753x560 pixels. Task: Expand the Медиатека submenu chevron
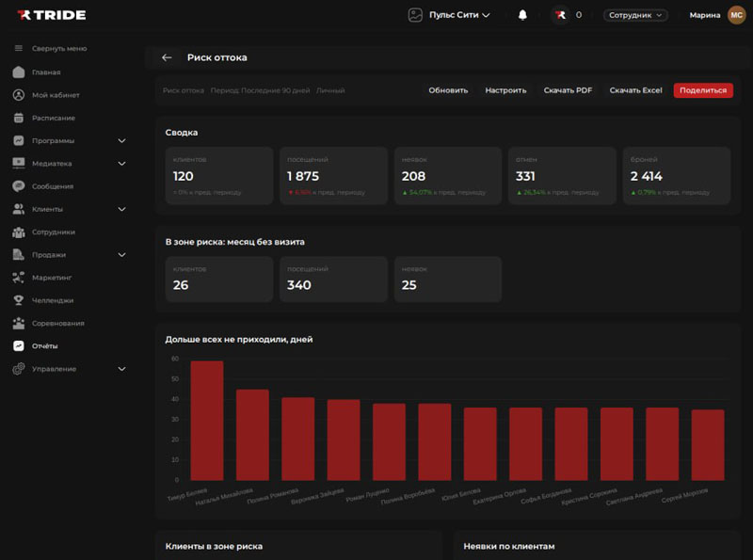(x=122, y=163)
